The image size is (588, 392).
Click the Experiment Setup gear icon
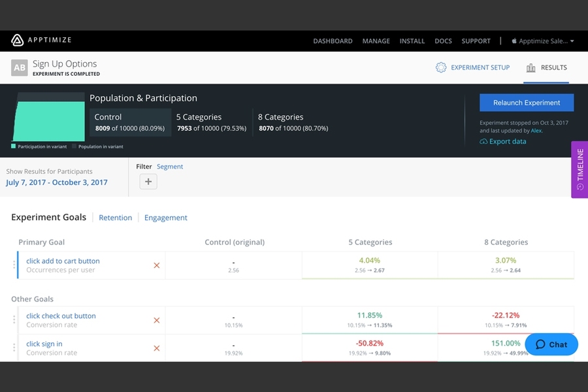(441, 67)
